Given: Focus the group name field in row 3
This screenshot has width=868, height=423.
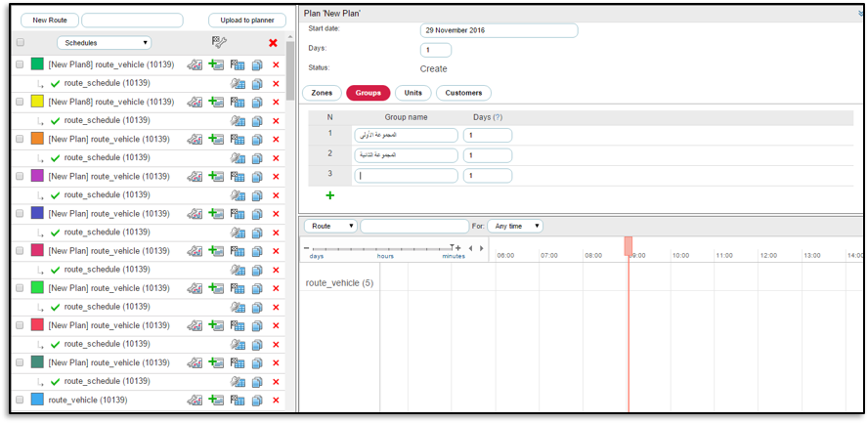Looking at the screenshot, I should pos(406,176).
